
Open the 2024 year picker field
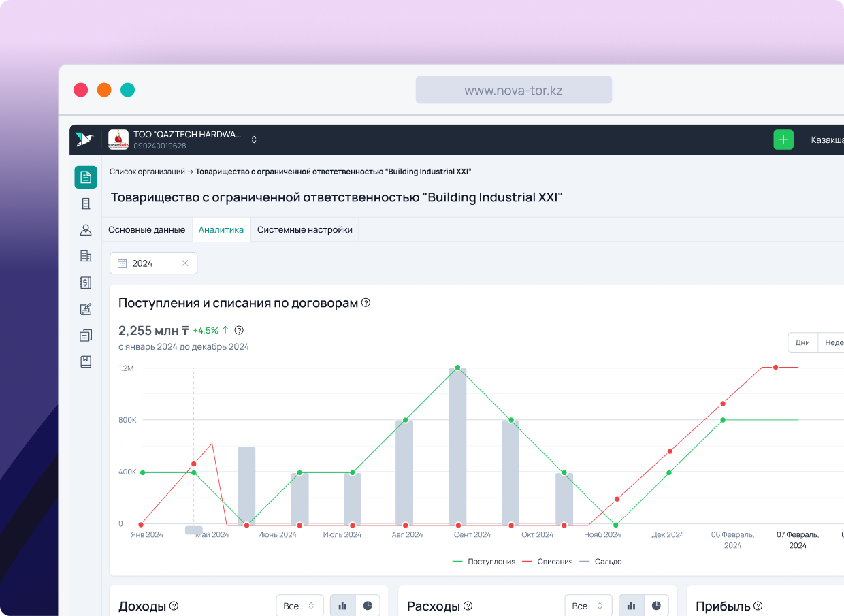click(154, 263)
